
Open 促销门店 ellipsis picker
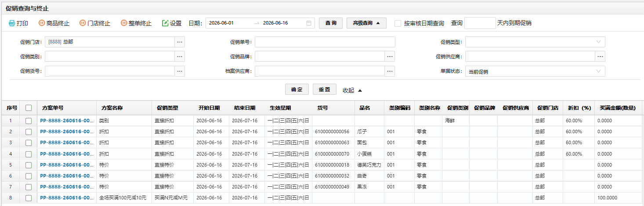(x=180, y=42)
